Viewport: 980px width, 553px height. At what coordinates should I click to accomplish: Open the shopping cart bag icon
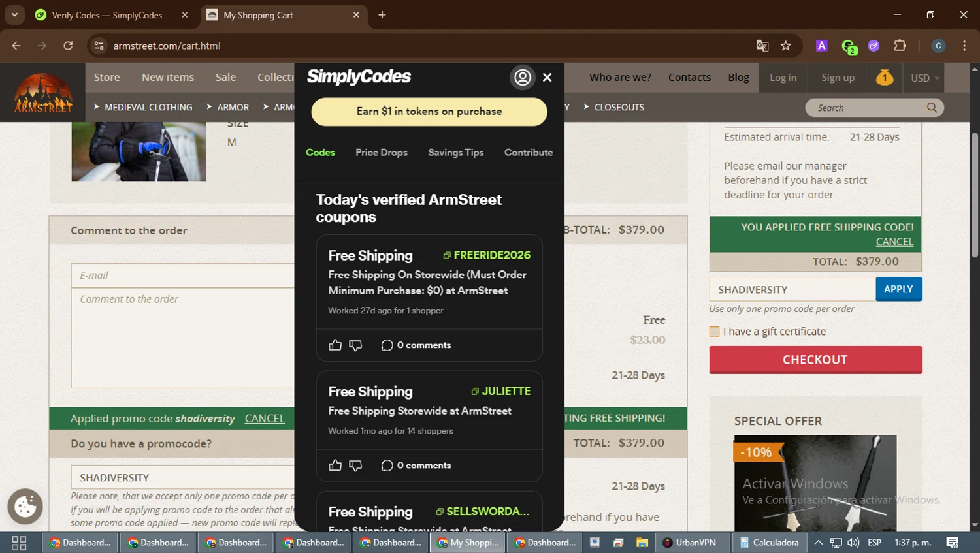885,78
